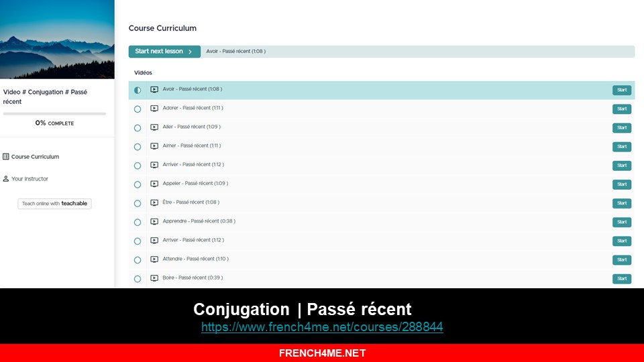
Task: Click the Teach online with teachable badge
Action: [54, 204]
